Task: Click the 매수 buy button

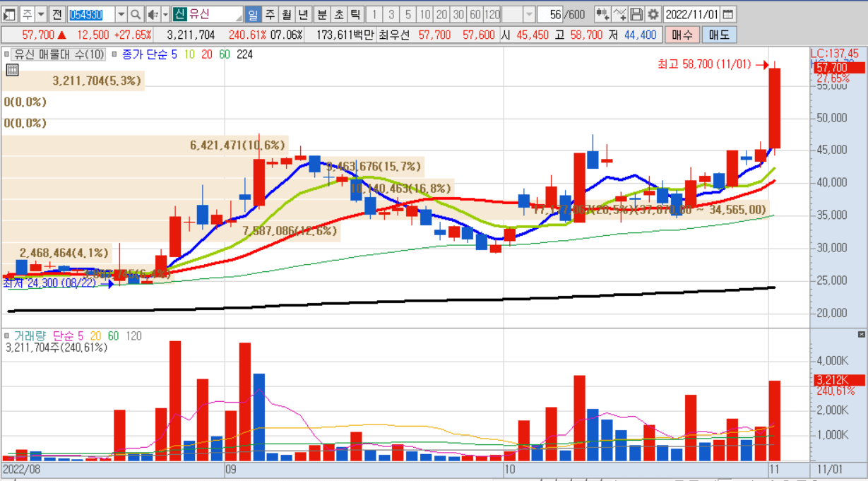Action: tap(682, 35)
